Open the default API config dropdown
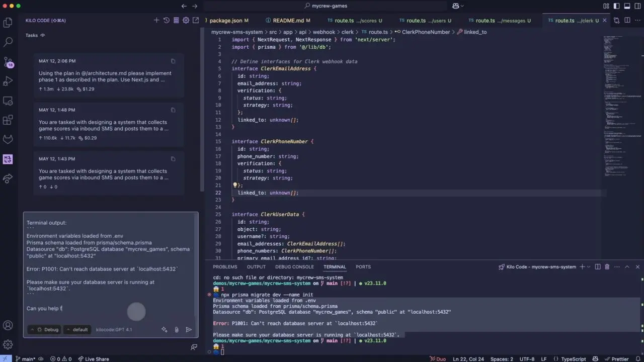This screenshot has width=644, height=362. pyautogui.click(x=76, y=329)
